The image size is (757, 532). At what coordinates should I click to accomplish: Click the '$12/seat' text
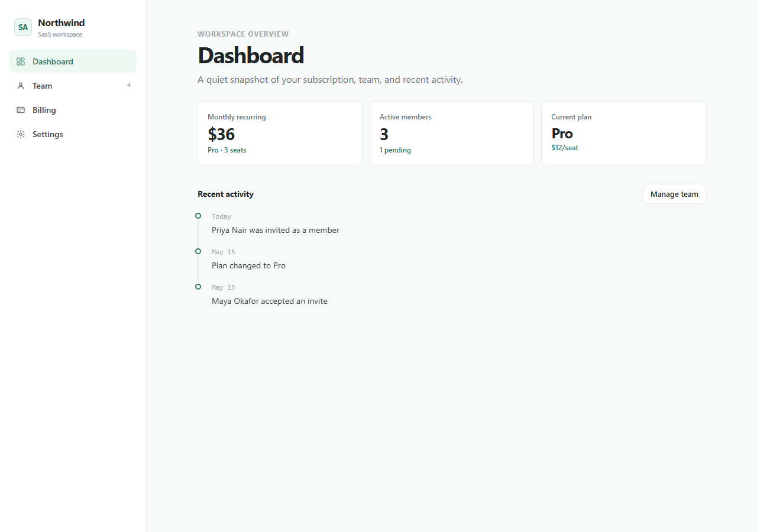coord(565,148)
